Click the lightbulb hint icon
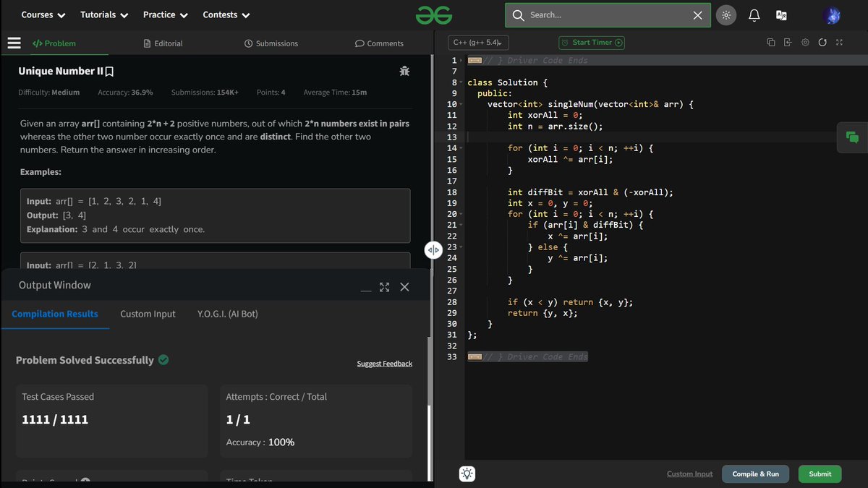Image resolution: width=868 pixels, height=488 pixels. coord(467,474)
